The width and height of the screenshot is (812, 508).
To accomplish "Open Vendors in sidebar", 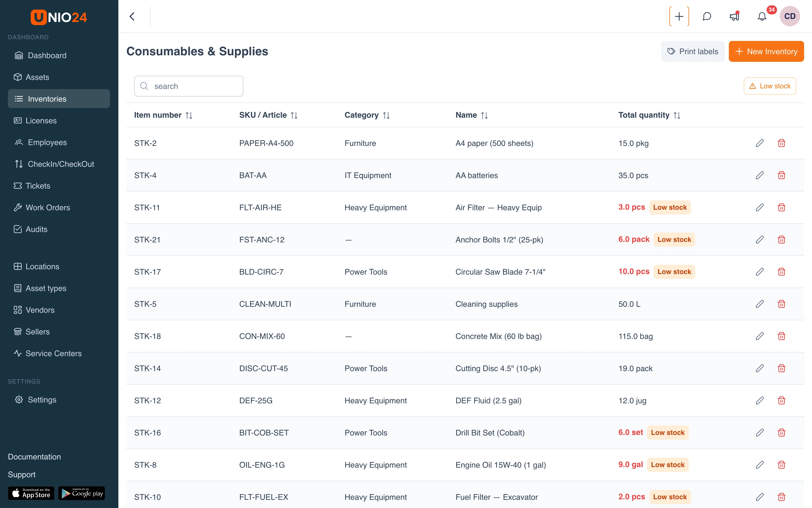I will [x=59, y=310].
